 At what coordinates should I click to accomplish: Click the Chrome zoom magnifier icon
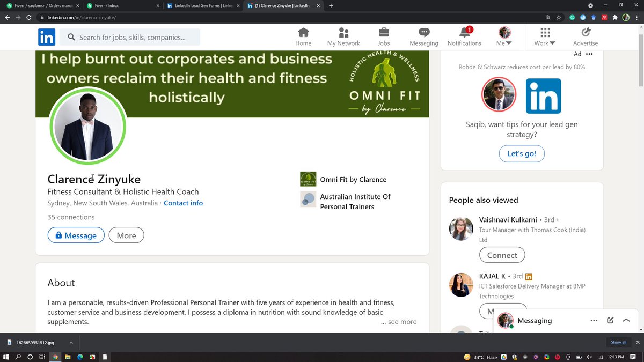click(x=548, y=17)
